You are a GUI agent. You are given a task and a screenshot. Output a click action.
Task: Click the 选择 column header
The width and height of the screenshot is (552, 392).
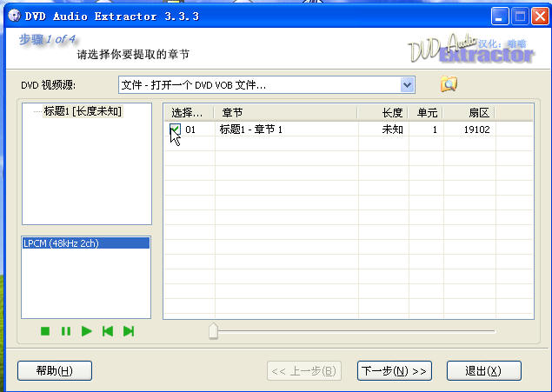click(x=189, y=113)
